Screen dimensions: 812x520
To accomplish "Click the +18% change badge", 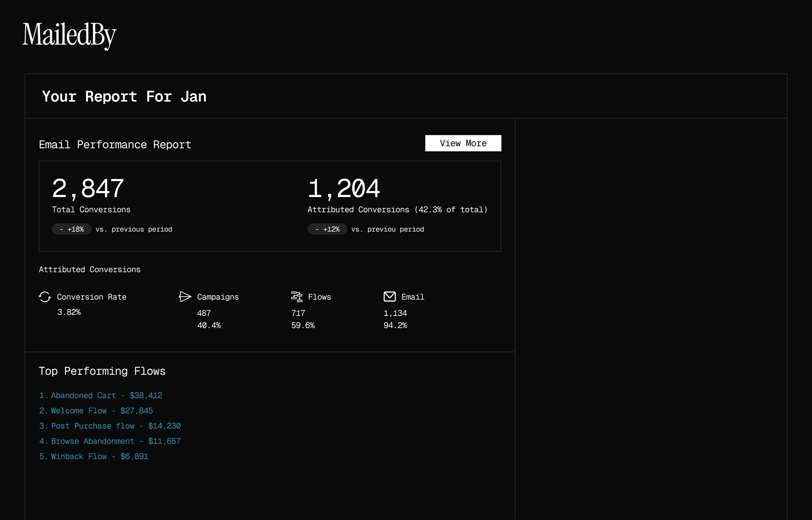I will (x=72, y=229).
